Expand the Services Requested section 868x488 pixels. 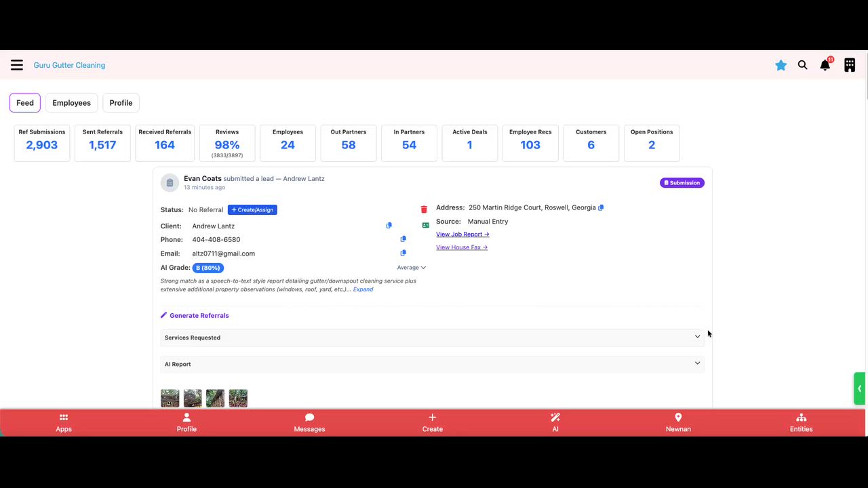(433, 338)
